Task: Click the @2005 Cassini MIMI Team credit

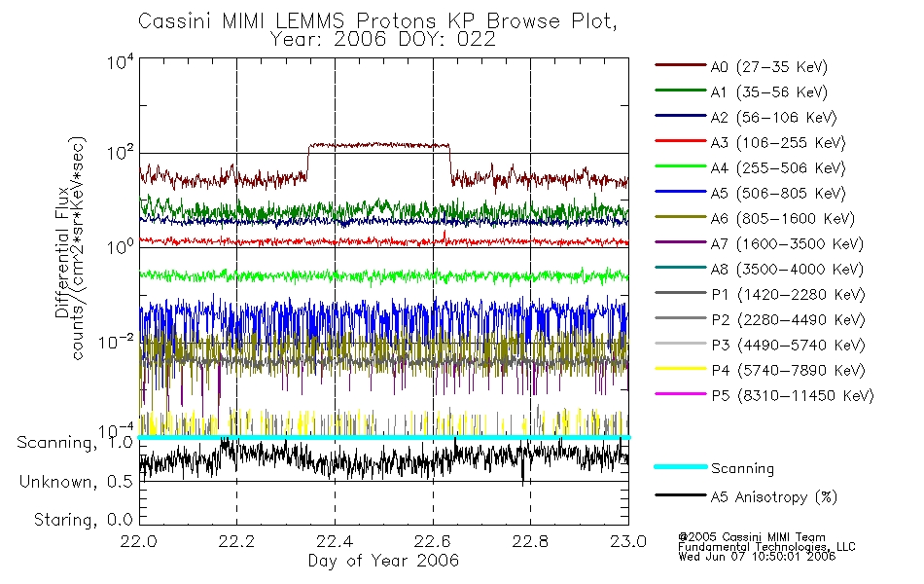Action: coord(752,537)
